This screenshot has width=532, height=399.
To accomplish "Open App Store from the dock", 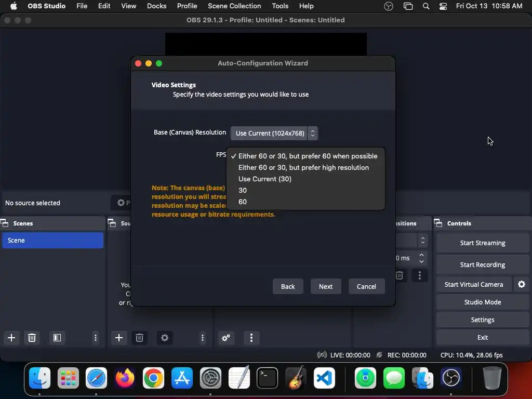I will 182,378.
